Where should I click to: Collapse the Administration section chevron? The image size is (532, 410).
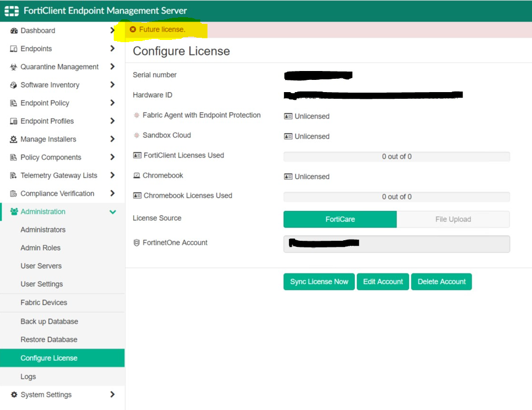point(113,212)
